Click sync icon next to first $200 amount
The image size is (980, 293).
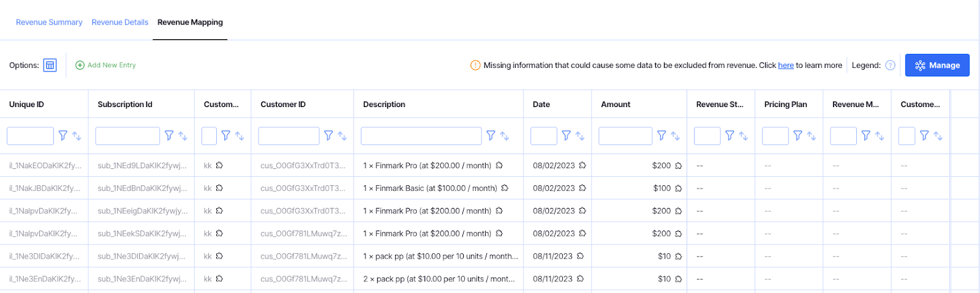(x=679, y=166)
